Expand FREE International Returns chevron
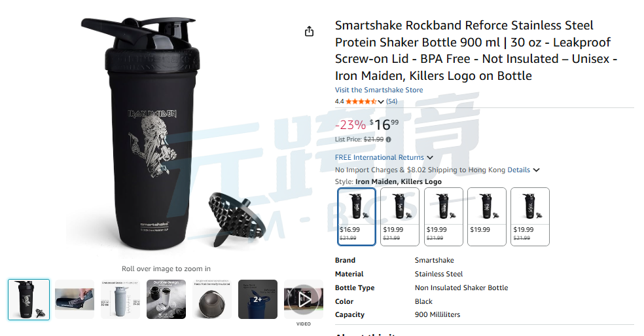Screen dimensions: 644x336 (430, 157)
